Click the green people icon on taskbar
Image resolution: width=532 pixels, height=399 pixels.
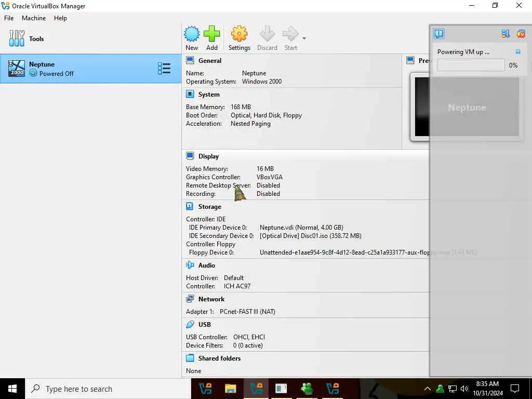(307, 389)
